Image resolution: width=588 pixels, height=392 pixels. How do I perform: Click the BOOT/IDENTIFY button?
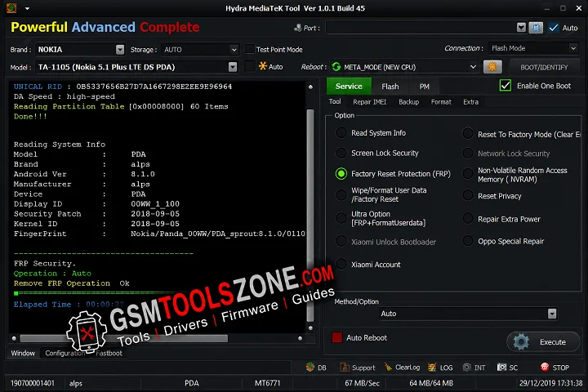point(544,67)
